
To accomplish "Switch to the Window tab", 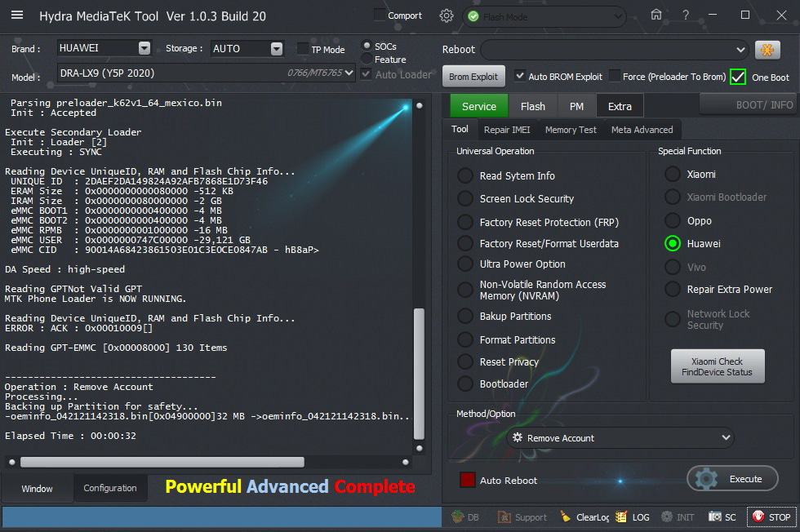I will (x=37, y=488).
